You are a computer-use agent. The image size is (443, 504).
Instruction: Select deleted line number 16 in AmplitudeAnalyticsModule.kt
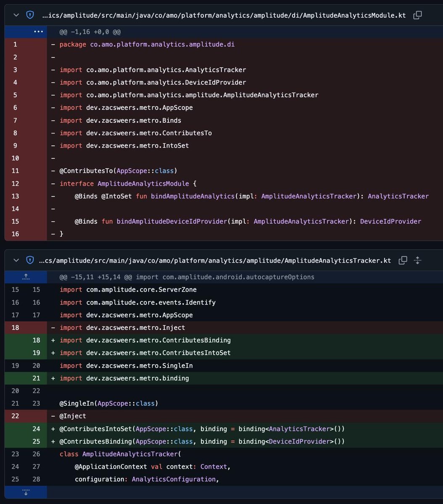[x=15, y=234]
